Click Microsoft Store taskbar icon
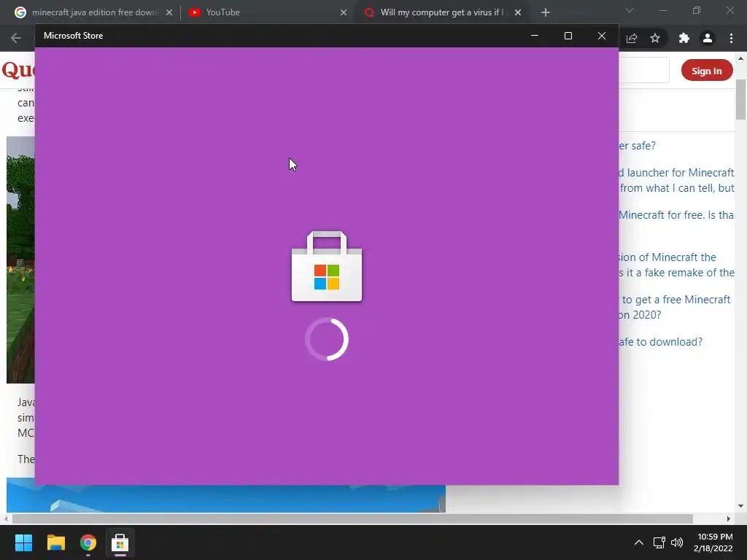 (120, 542)
